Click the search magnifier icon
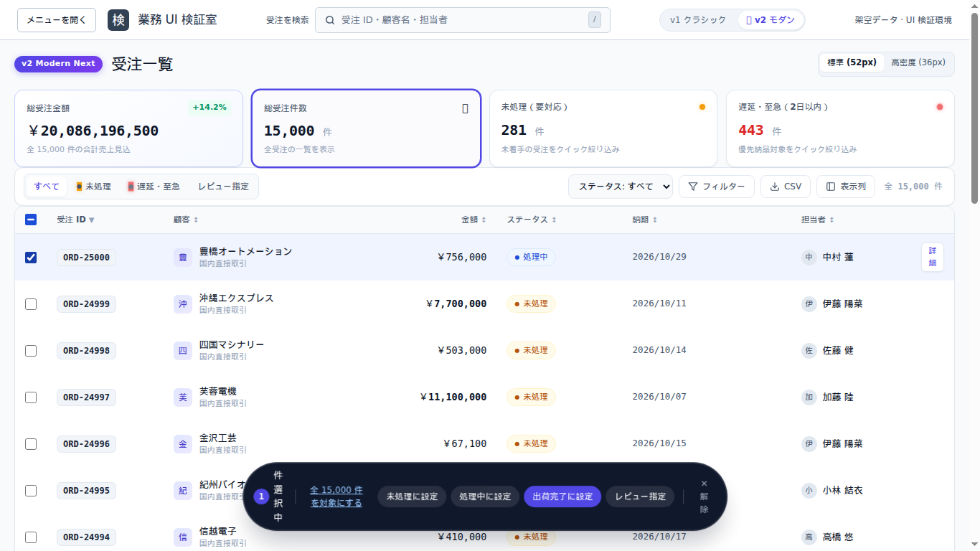 point(330,20)
